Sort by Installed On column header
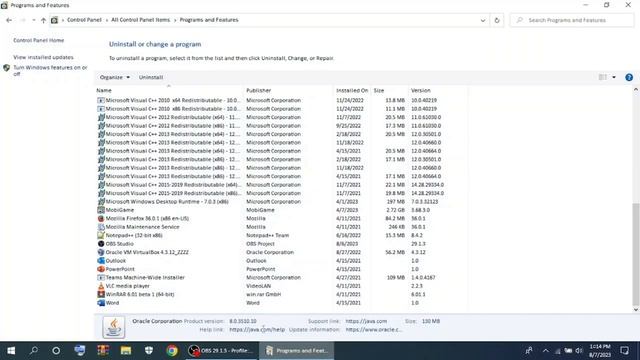Viewport: 640px width, 360px height. point(352,90)
